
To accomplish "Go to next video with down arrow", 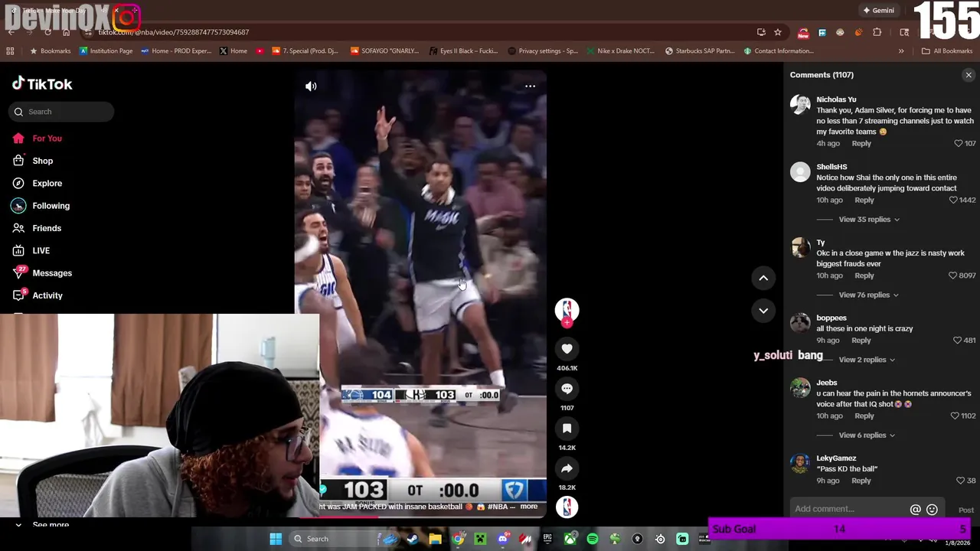I will point(763,311).
